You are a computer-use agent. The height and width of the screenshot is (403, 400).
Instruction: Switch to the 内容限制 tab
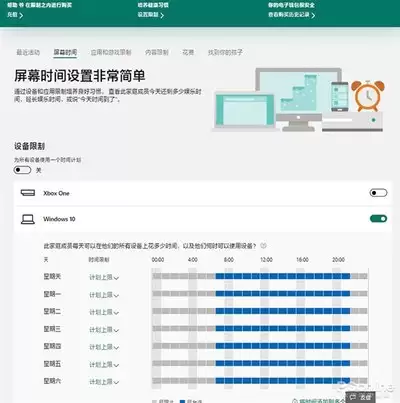(x=157, y=52)
